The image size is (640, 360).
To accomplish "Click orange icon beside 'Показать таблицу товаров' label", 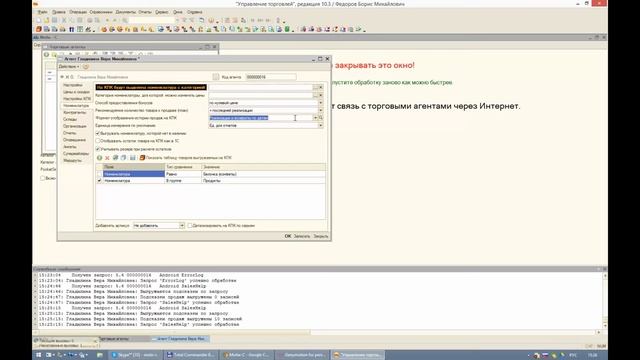I will point(142,158).
